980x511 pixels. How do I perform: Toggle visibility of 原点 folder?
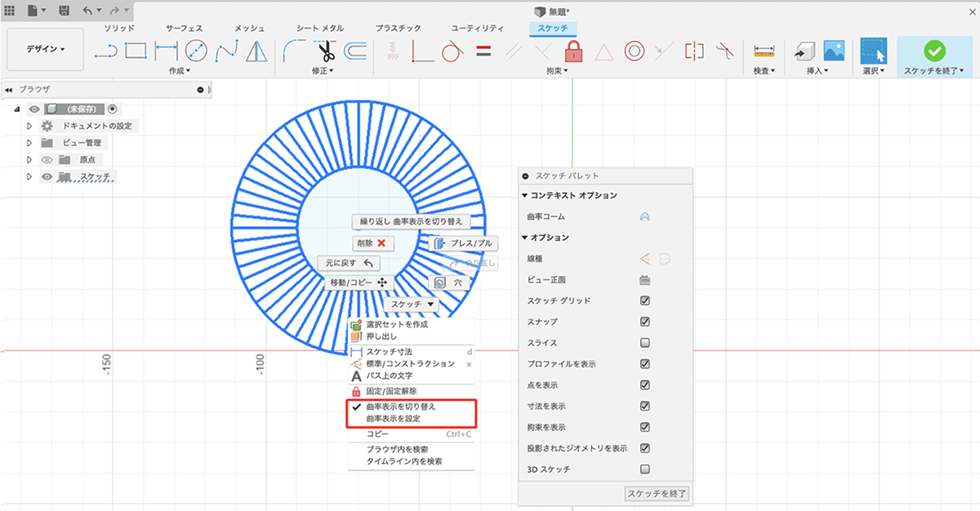[47, 160]
